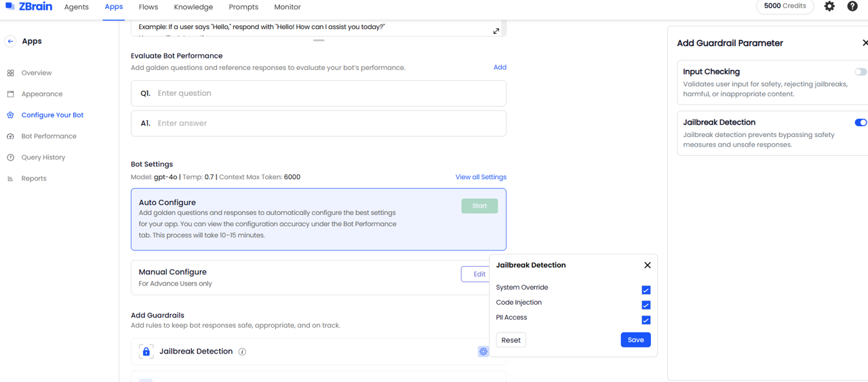Disable the Jailbreak Detection toggle
Viewport: 868px width, 382px height.
[860, 123]
